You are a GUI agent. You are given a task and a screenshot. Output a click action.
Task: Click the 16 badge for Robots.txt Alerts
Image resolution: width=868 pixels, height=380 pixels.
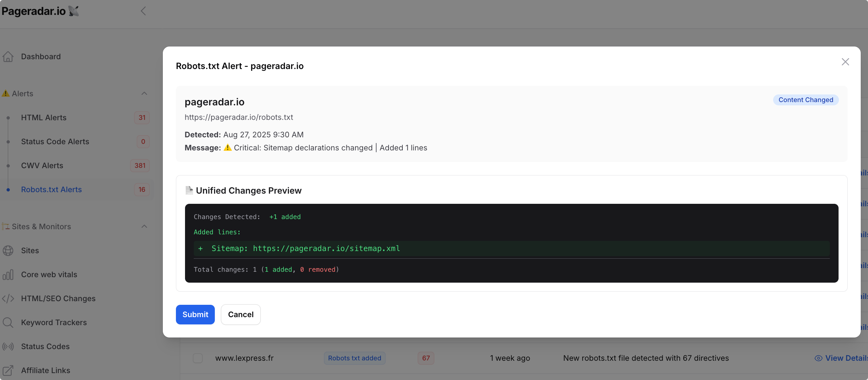point(142,190)
